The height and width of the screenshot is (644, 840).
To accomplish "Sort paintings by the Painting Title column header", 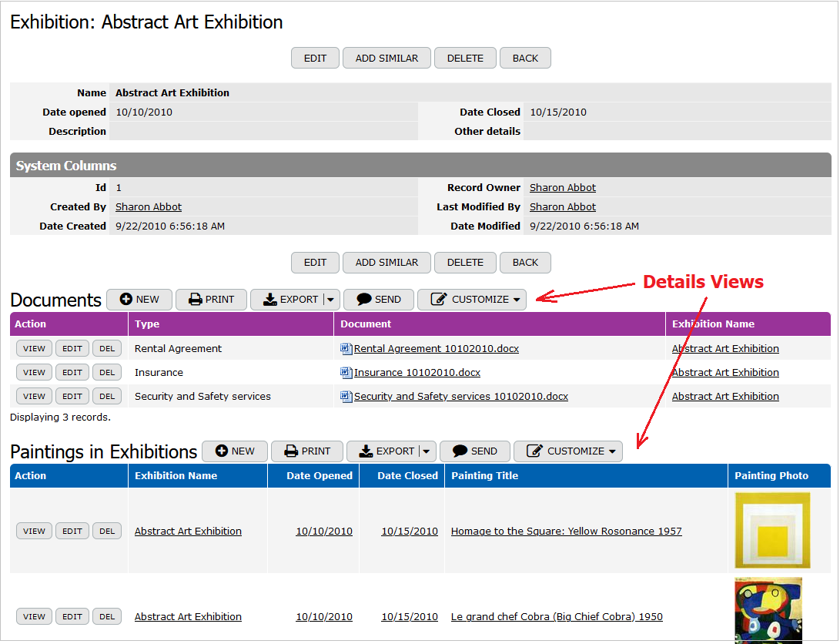I will coord(485,476).
